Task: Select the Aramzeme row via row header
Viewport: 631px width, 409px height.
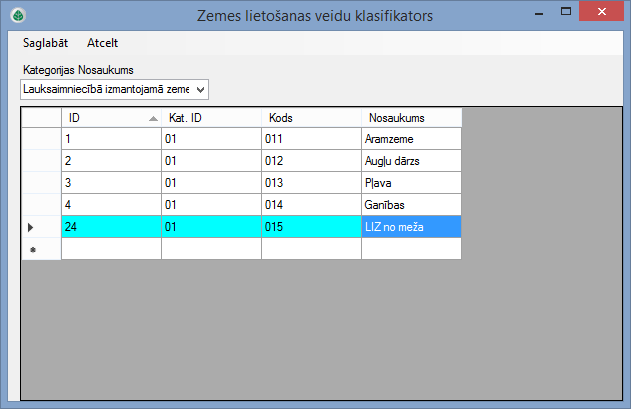Action: [x=41, y=139]
